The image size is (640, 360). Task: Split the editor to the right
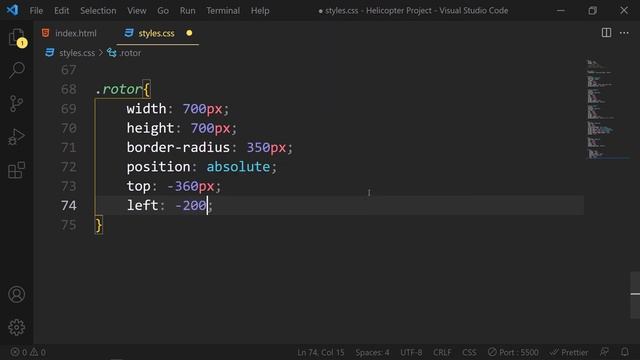point(606,33)
